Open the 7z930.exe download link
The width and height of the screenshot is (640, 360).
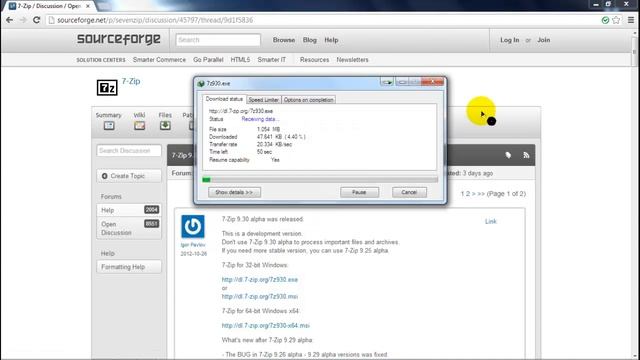[260, 280]
